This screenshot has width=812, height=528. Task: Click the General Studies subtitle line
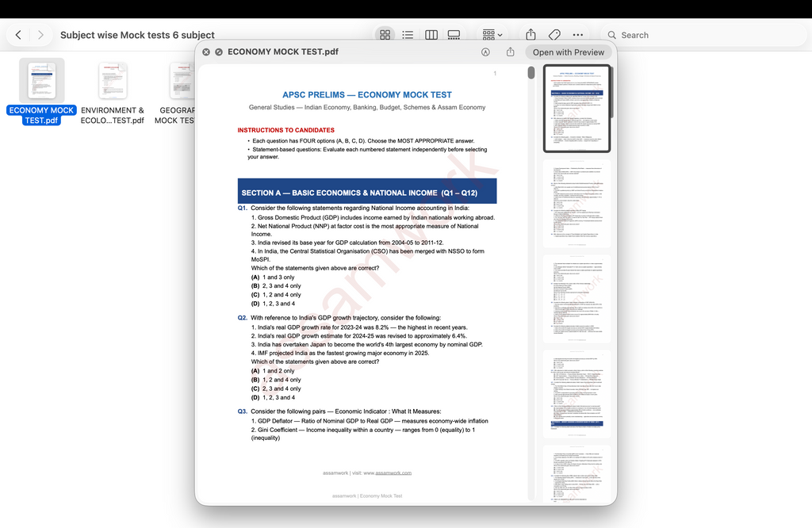tap(366, 107)
